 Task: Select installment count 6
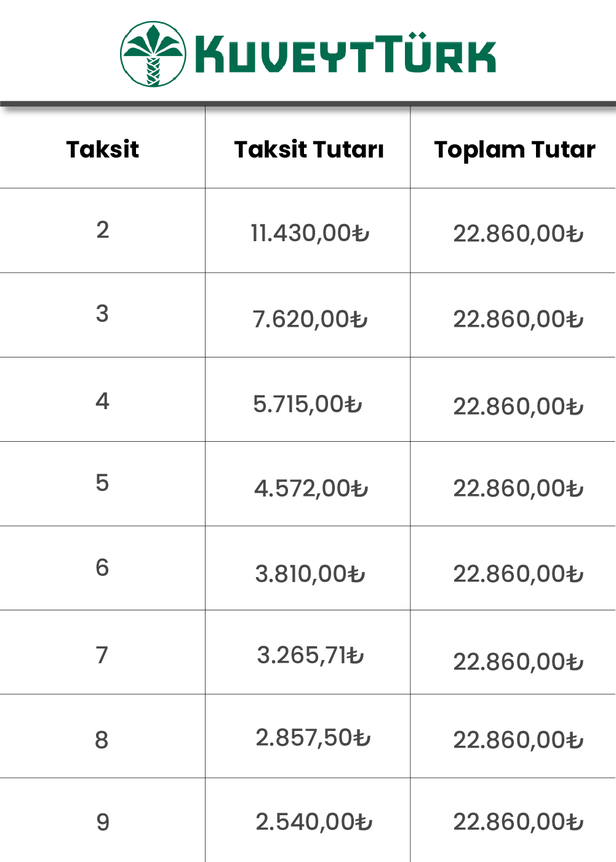click(x=103, y=567)
